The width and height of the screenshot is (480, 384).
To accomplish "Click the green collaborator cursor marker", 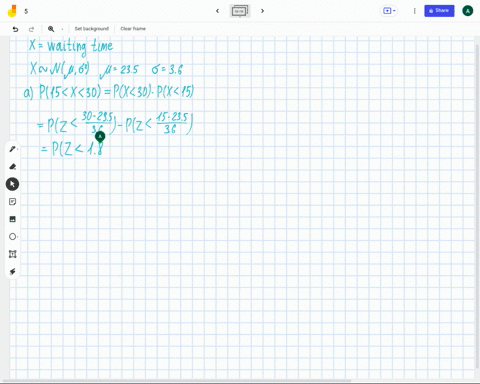I will point(100,136).
